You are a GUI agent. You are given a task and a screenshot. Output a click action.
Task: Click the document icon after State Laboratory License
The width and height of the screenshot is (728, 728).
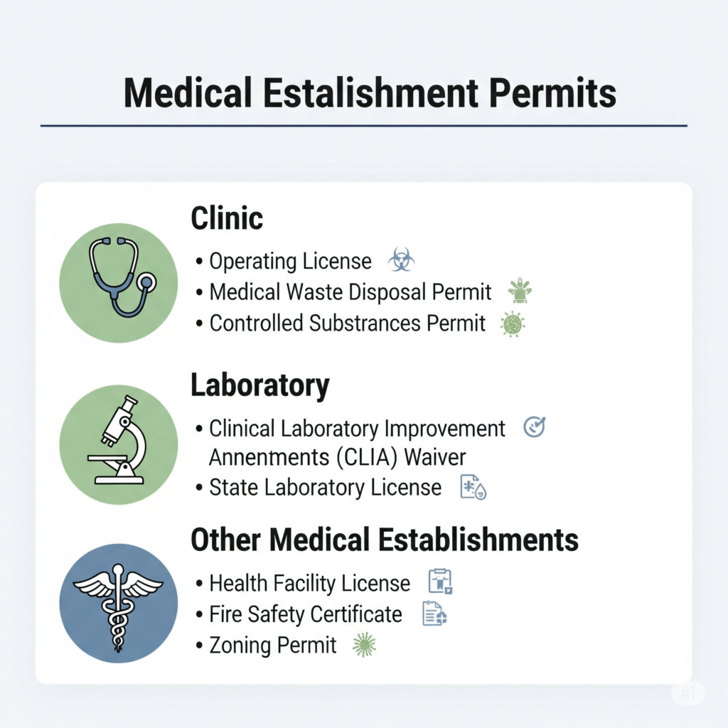coord(473,488)
